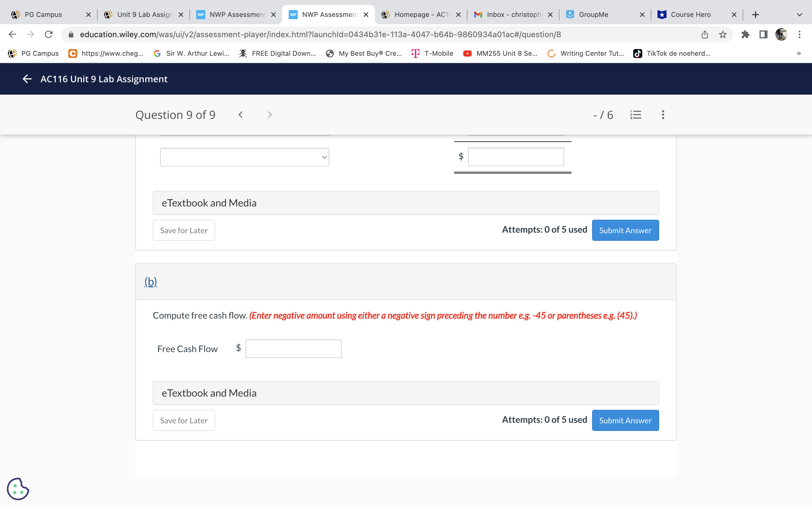
Task: Submit Answer for Free Cash Flow part (b)
Action: (x=625, y=421)
